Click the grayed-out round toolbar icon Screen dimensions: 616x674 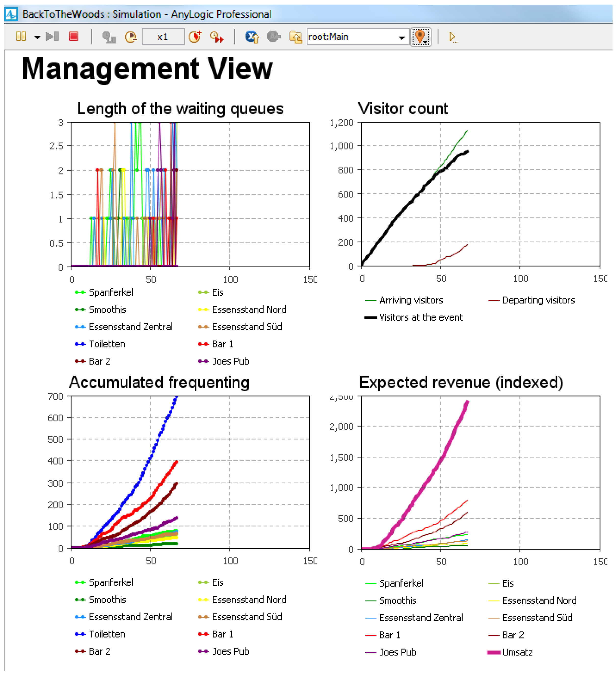pyautogui.click(x=274, y=36)
